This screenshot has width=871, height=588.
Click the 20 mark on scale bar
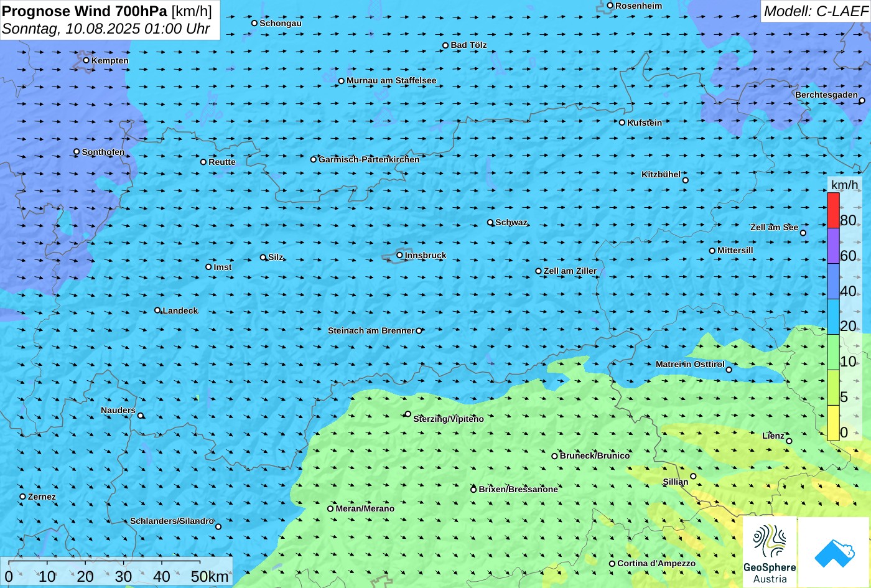pyautogui.click(x=85, y=576)
